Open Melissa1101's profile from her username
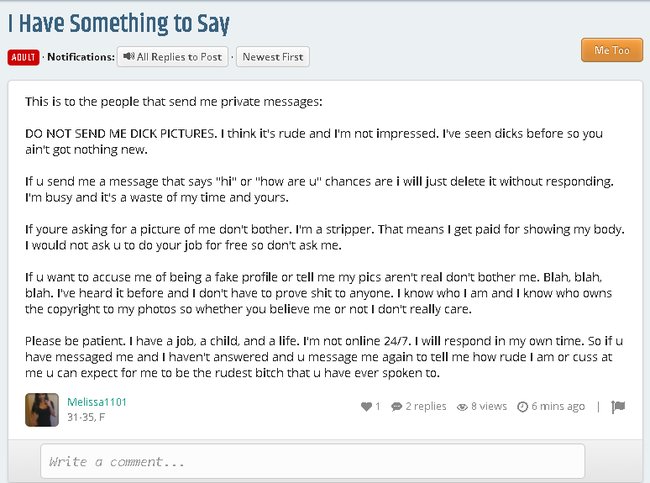 click(x=97, y=402)
